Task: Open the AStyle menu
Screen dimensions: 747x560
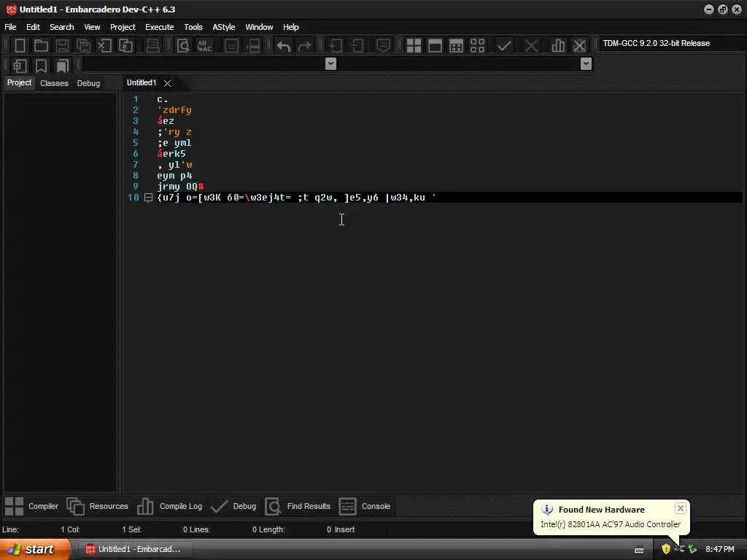Action: (224, 27)
